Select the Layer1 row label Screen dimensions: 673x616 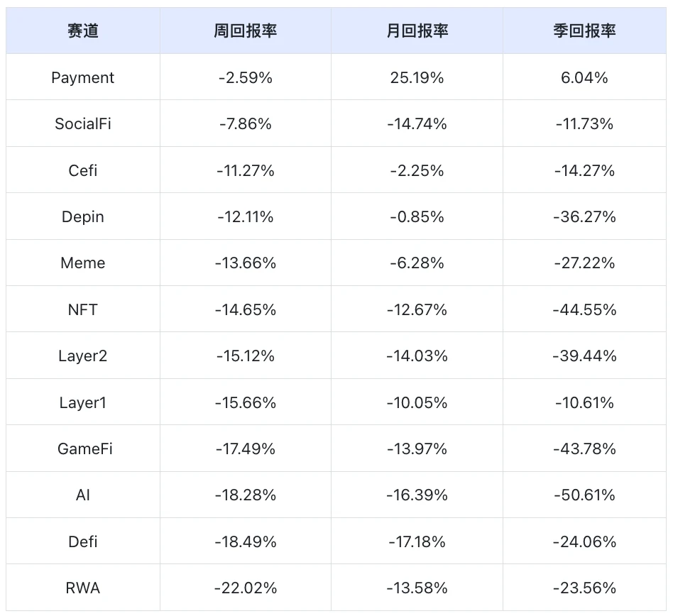(x=83, y=402)
